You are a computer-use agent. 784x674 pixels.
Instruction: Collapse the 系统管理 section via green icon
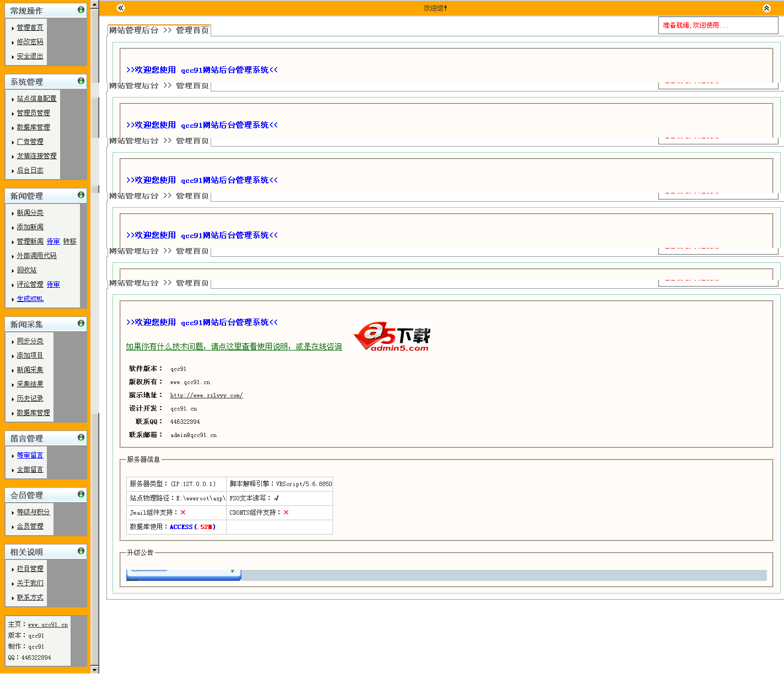(x=81, y=81)
